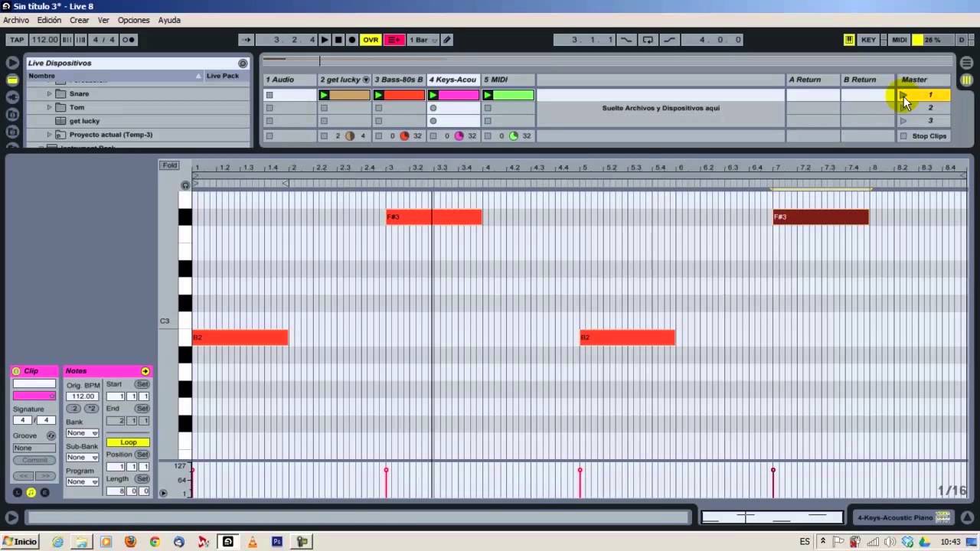Click the Stop Clips button
Screen dimensions: 980x551
925,136
